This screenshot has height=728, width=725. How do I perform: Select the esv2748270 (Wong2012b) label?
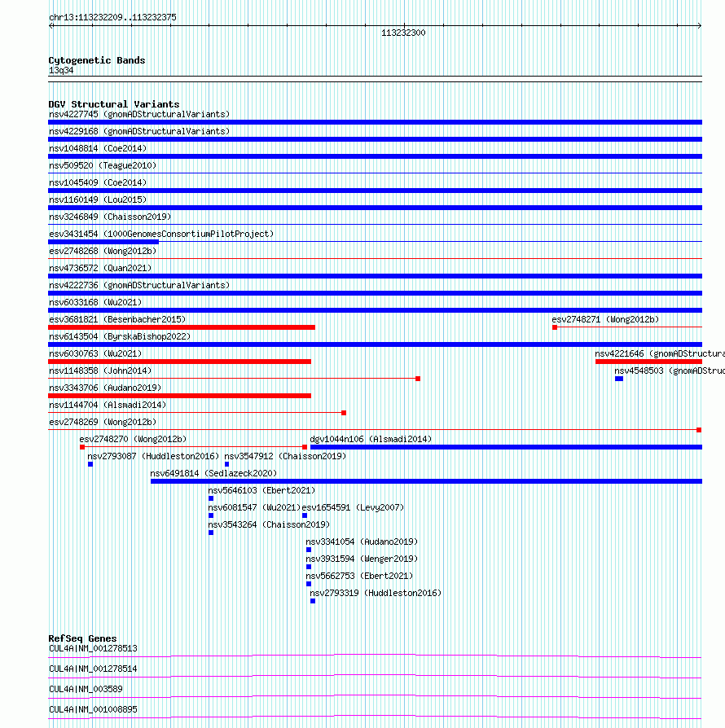point(133,439)
